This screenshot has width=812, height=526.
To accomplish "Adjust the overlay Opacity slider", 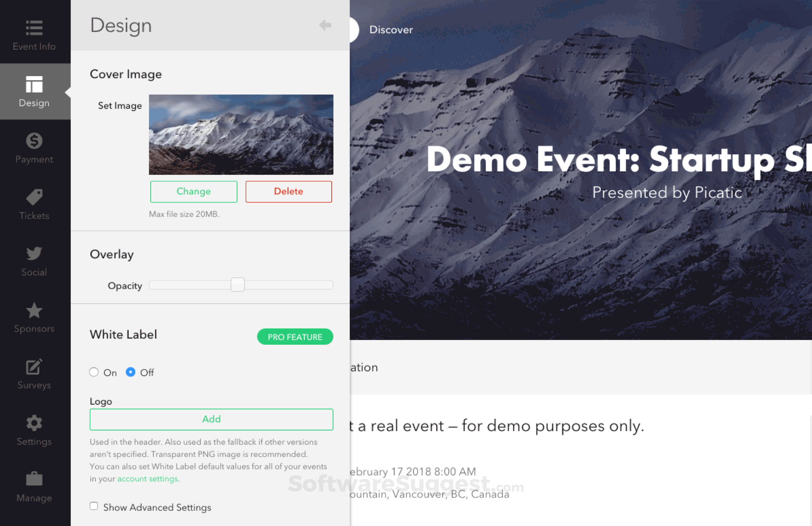I will point(238,285).
